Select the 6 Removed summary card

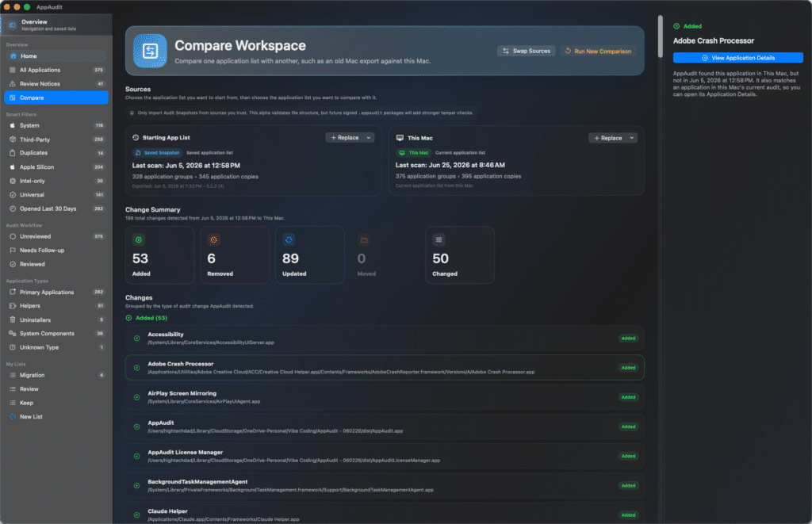[x=235, y=254]
